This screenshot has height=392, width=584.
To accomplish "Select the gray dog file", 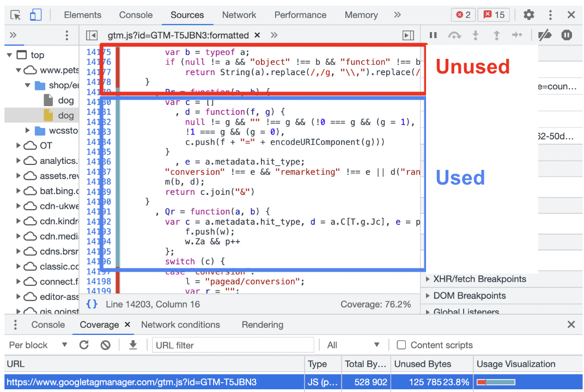I will tap(59, 100).
